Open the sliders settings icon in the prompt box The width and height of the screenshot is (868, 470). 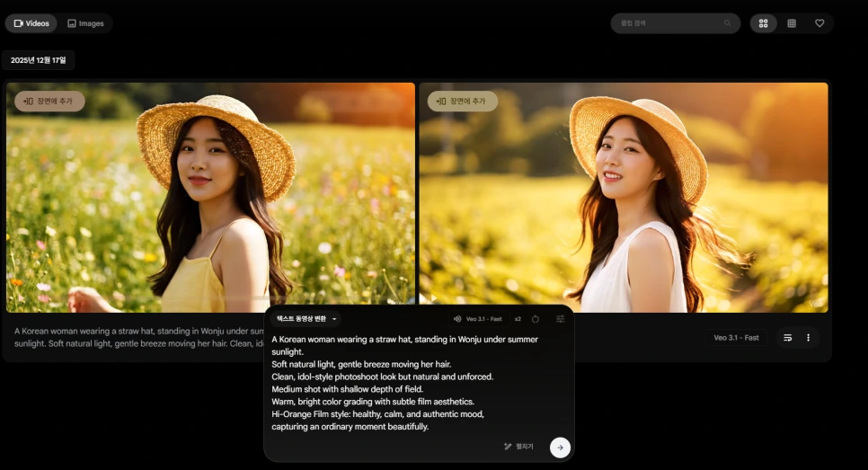point(560,319)
